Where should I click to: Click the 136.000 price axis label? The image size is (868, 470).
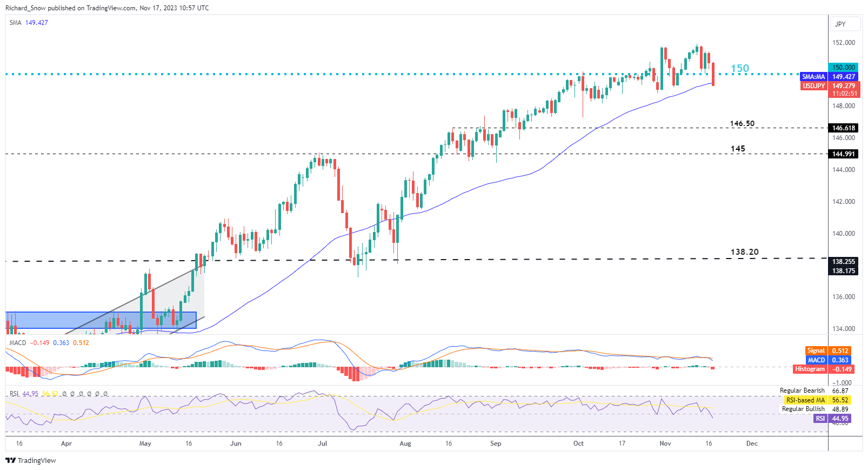(x=844, y=297)
